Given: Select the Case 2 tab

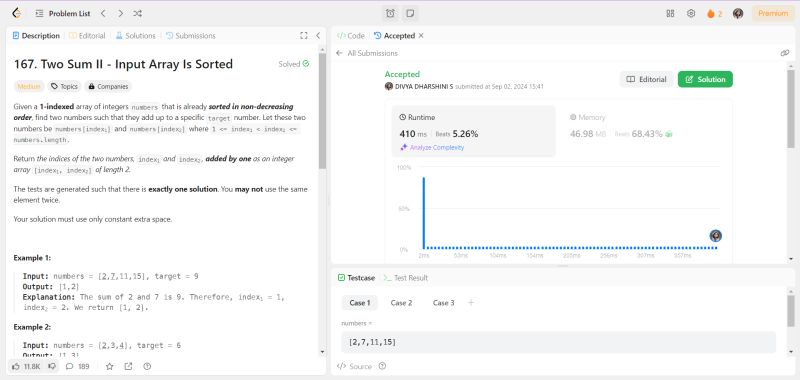Looking at the screenshot, I should [x=402, y=302].
